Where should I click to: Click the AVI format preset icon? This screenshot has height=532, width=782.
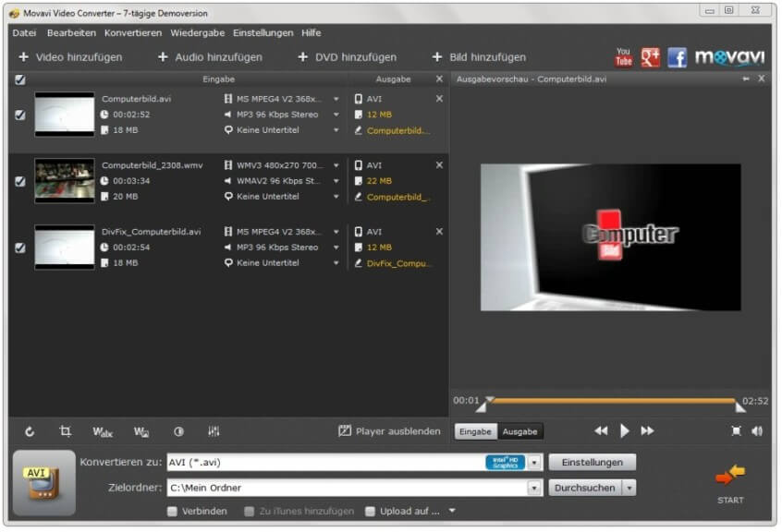click(43, 483)
